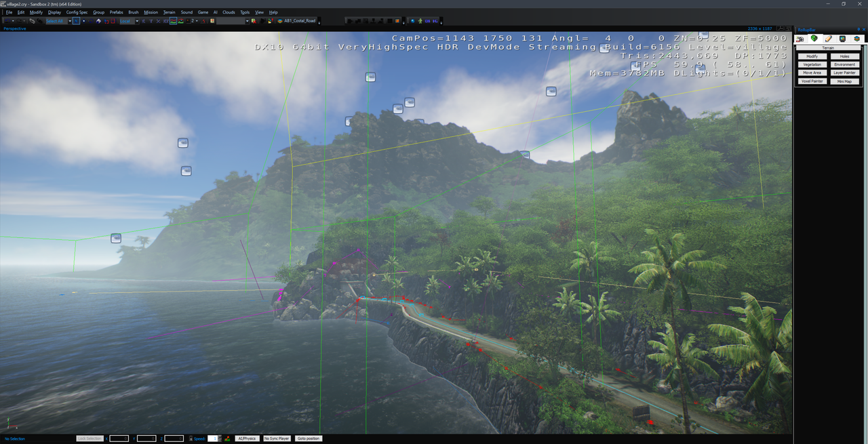Click the Mini Map button
Screen dimensions: 868x444
(845, 81)
